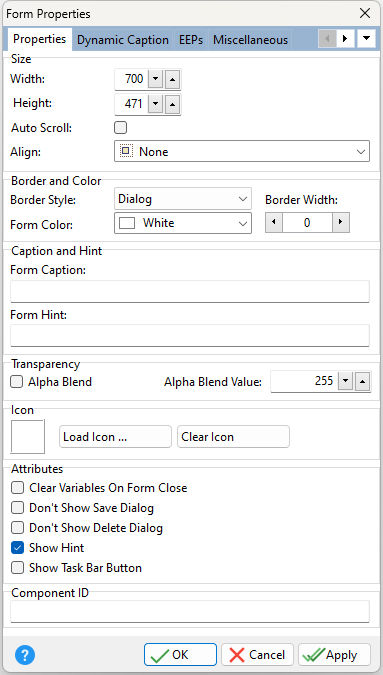The image size is (383, 675).
Task: Click the Cancel button
Action: [x=257, y=655]
